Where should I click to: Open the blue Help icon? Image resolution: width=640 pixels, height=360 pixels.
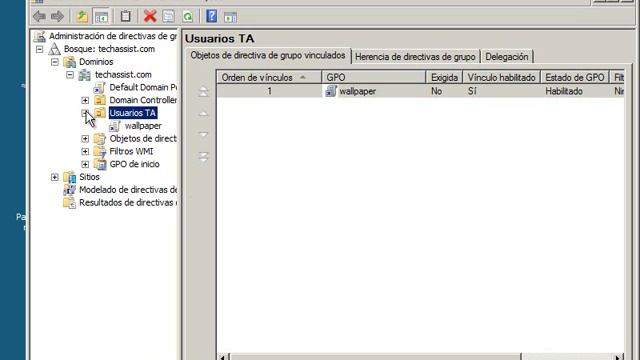point(211,16)
